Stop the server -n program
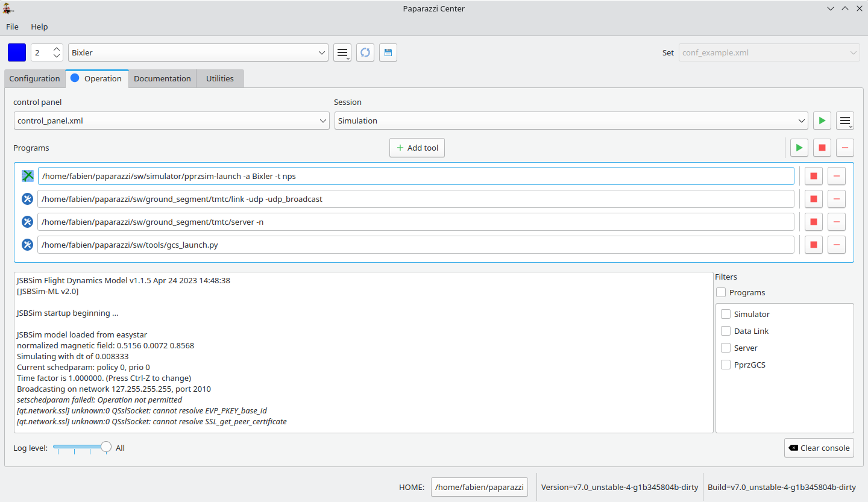The image size is (868, 502). (x=814, y=222)
